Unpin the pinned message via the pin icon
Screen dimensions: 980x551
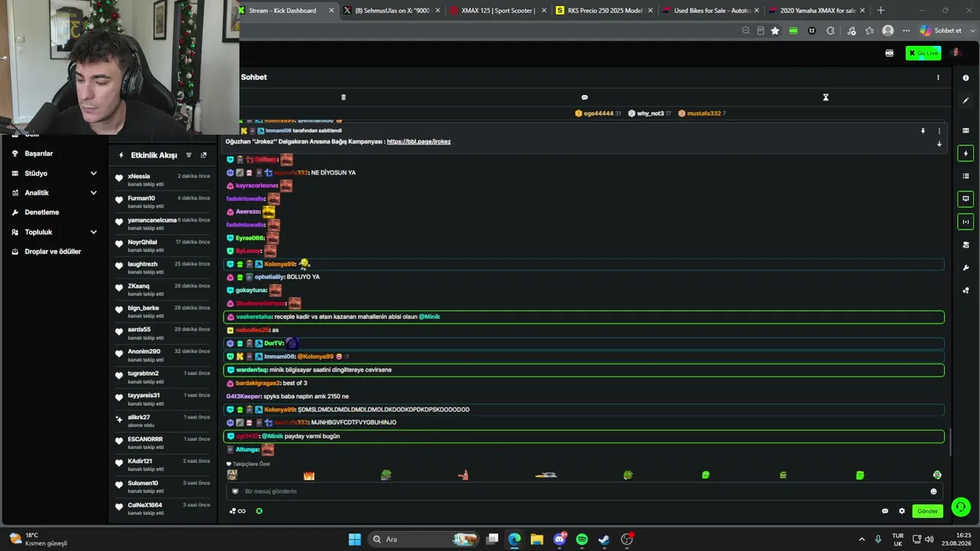(923, 131)
